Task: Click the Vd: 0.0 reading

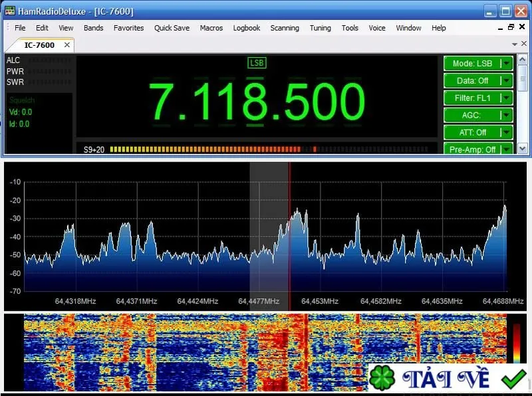Action: click(x=21, y=112)
